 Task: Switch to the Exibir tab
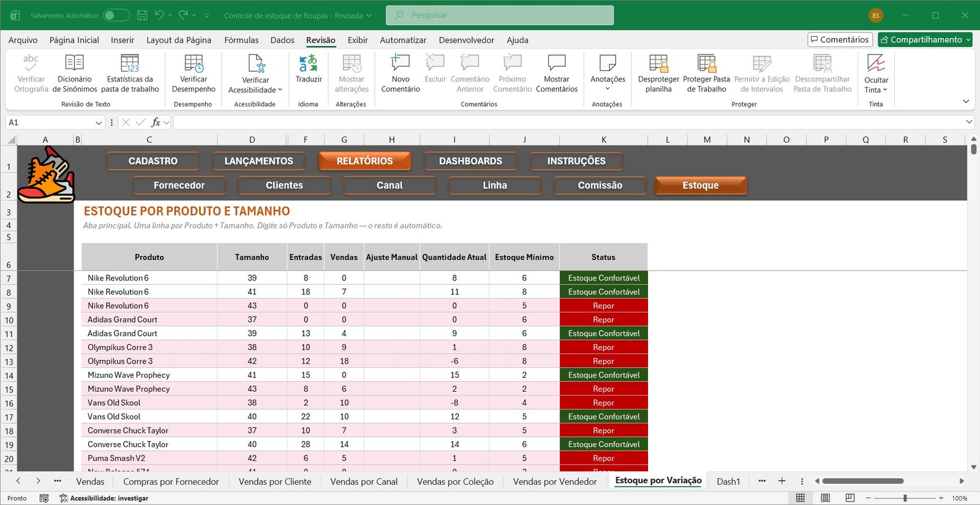(x=358, y=40)
